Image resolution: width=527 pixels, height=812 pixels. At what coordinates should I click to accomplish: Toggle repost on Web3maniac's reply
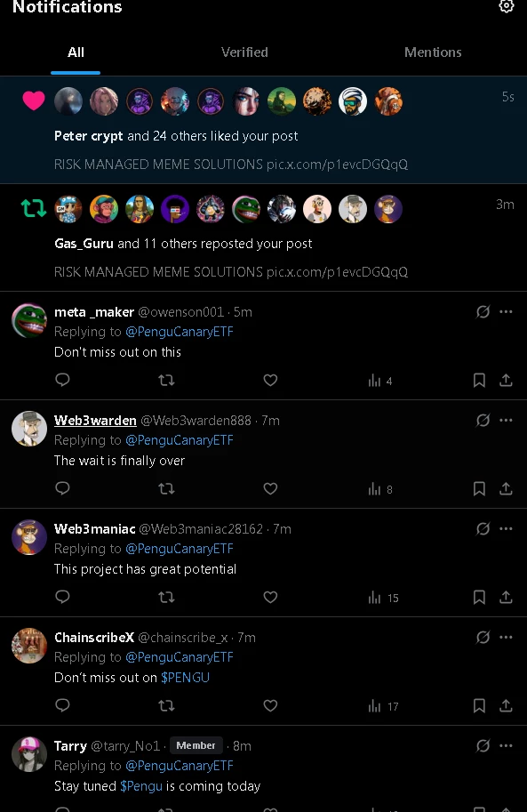tap(166, 597)
